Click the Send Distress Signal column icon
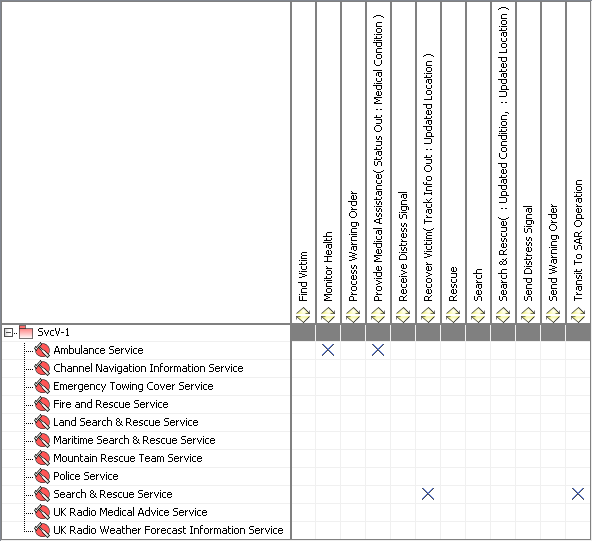The height and width of the screenshot is (541, 592). tap(528, 315)
